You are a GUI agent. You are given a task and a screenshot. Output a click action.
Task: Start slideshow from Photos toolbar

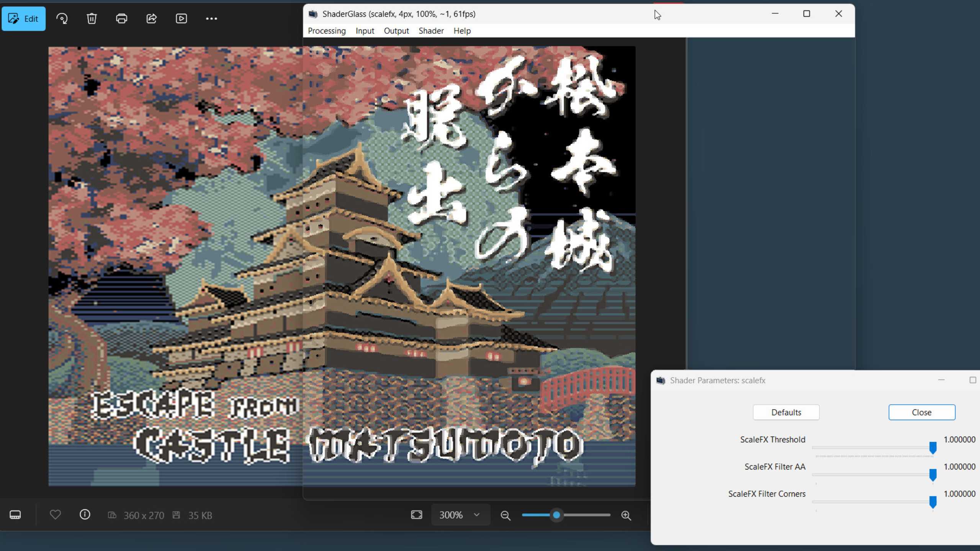click(181, 18)
